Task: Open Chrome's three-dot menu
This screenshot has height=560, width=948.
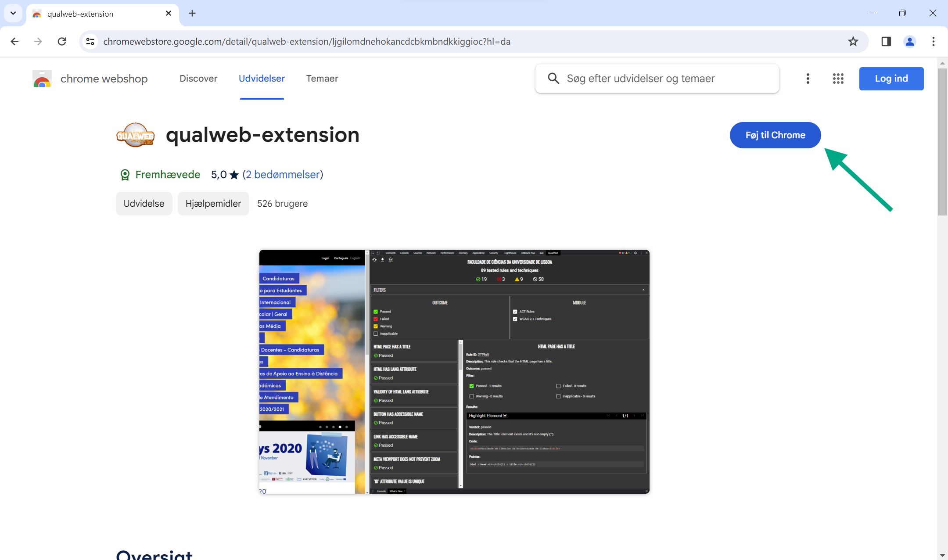Action: click(x=933, y=41)
